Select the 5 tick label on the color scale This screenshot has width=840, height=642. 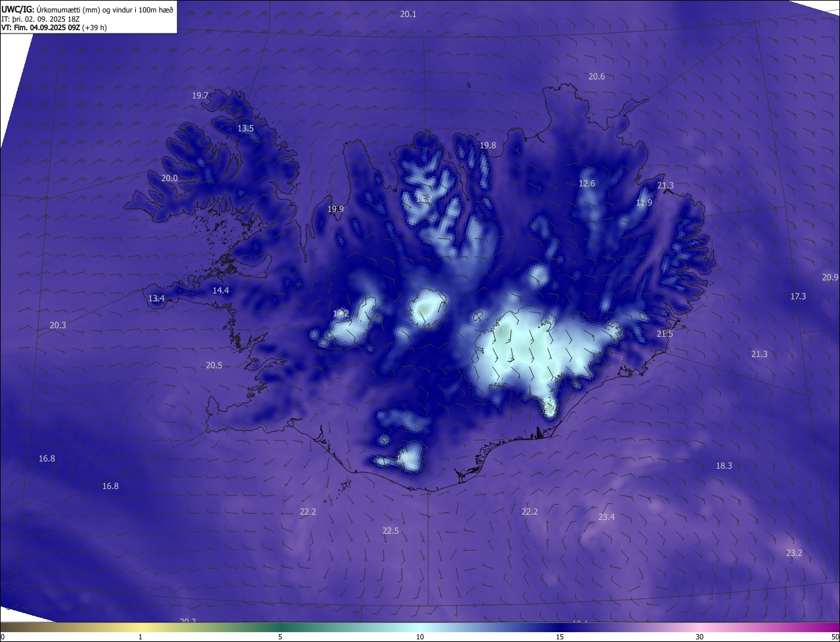280,637
